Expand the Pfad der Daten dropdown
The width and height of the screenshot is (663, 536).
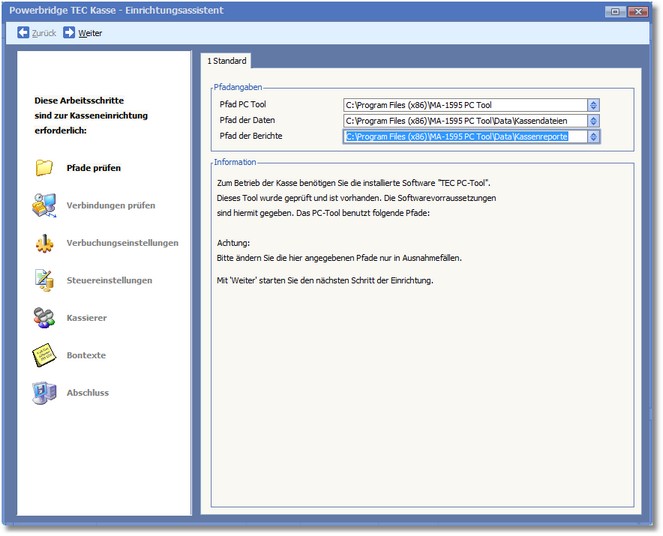point(593,121)
